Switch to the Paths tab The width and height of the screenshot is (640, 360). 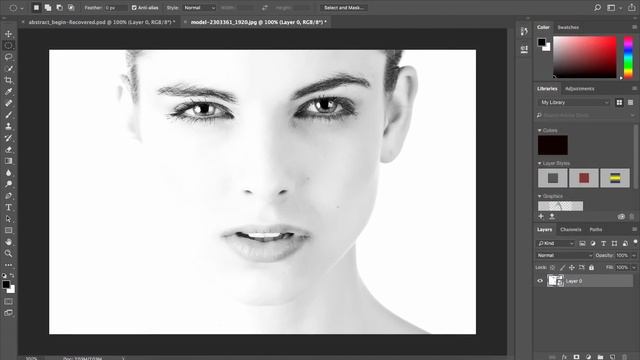[596, 229]
